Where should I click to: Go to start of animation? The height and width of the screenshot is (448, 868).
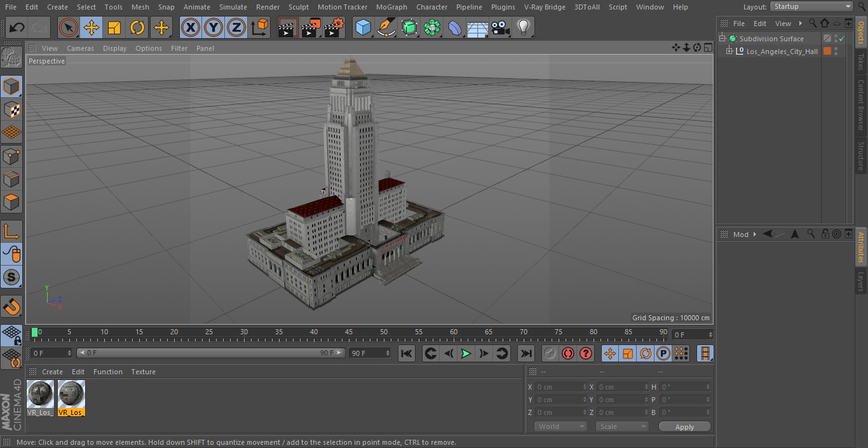407,353
